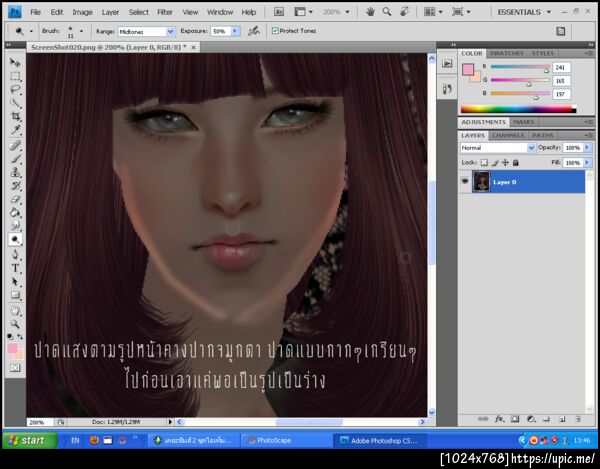Delete layer with trash button

tap(578, 419)
